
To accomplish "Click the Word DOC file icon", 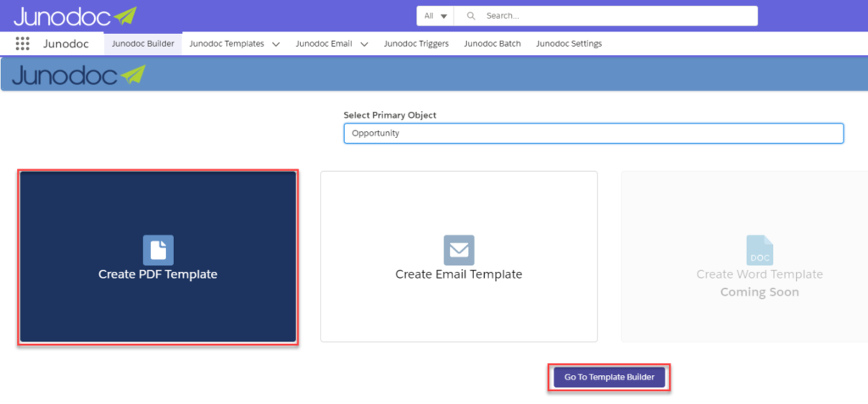I will (x=759, y=250).
